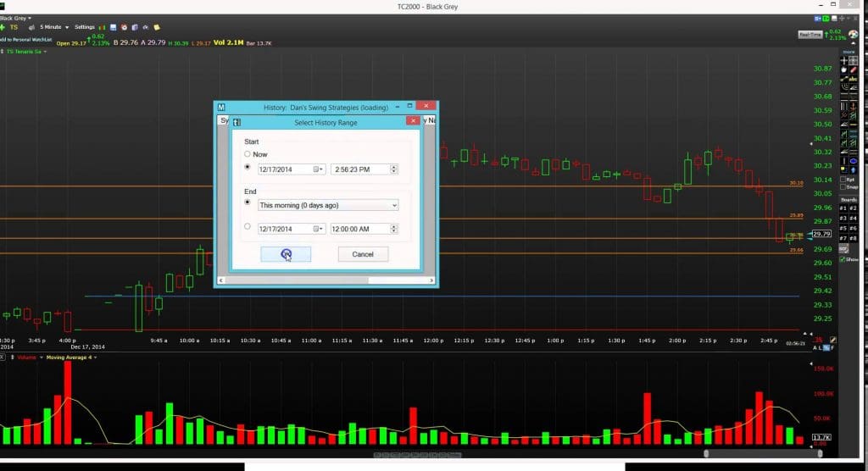Click History window horizontal scrollbar
This screenshot has height=471, width=868.
(326, 280)
